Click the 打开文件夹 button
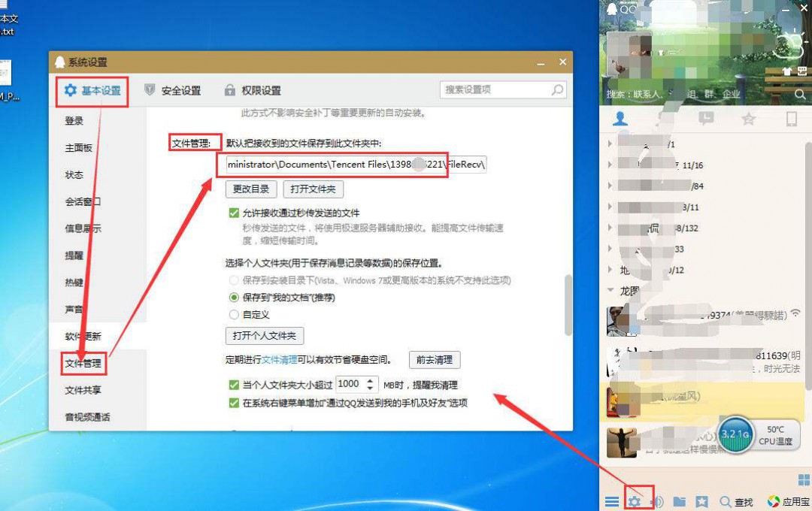The width and height of the screenshot is (812, 511). [314, 189]
